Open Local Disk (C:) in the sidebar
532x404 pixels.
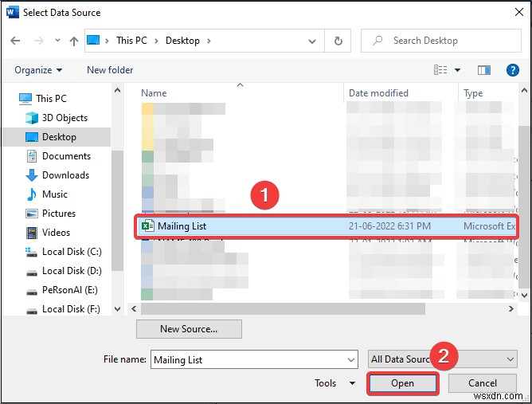pos(72,252)
